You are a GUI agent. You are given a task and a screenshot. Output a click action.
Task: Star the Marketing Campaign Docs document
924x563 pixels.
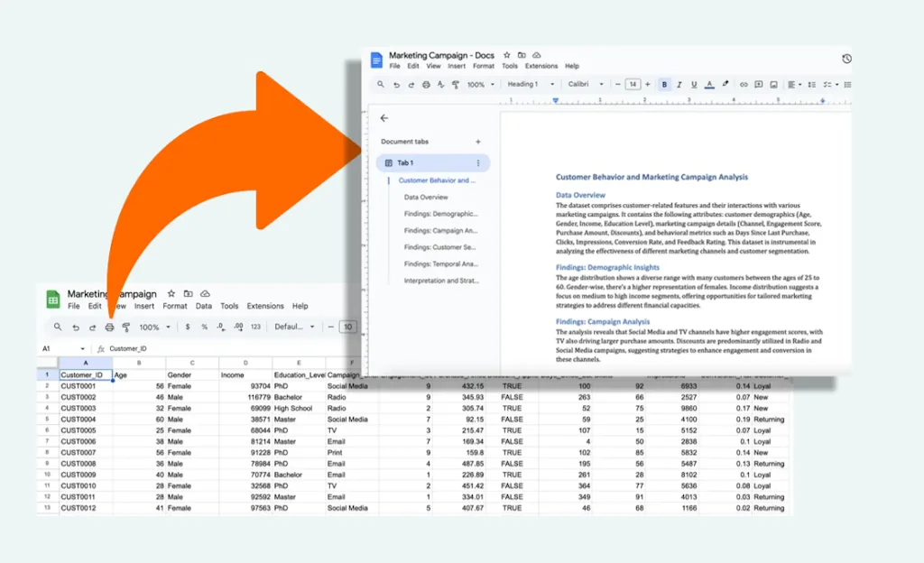click(x=507, y=55)
